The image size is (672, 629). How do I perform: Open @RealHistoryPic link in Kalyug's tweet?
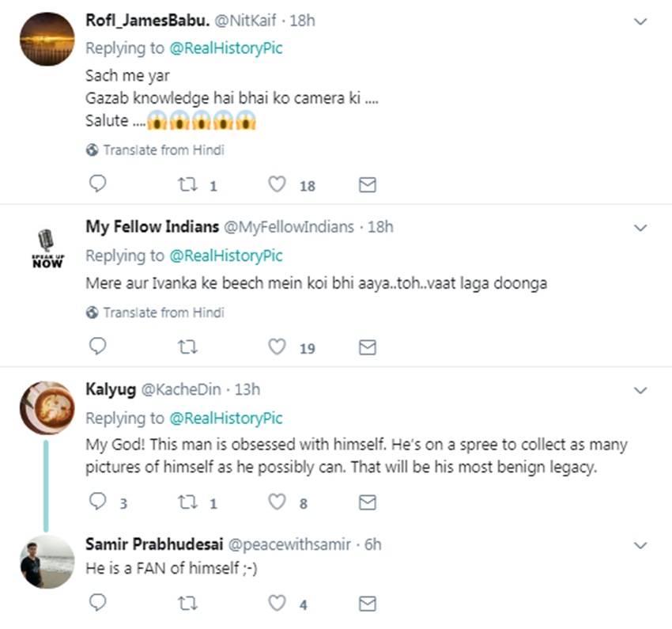225,418
